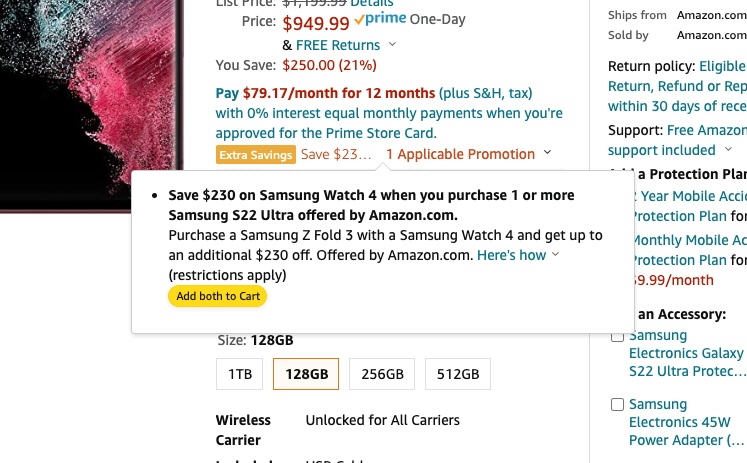The height and width of the screenshot is (463, 747).
Task: Select the 1TB size option
Action: click(x=240, y=375)
